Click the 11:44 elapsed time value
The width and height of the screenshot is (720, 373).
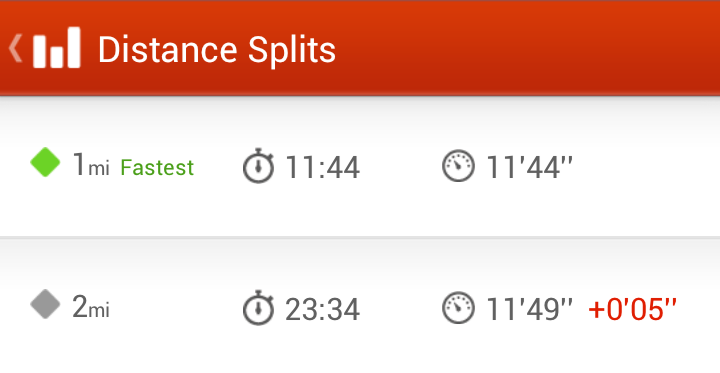[x=322, y=167]
